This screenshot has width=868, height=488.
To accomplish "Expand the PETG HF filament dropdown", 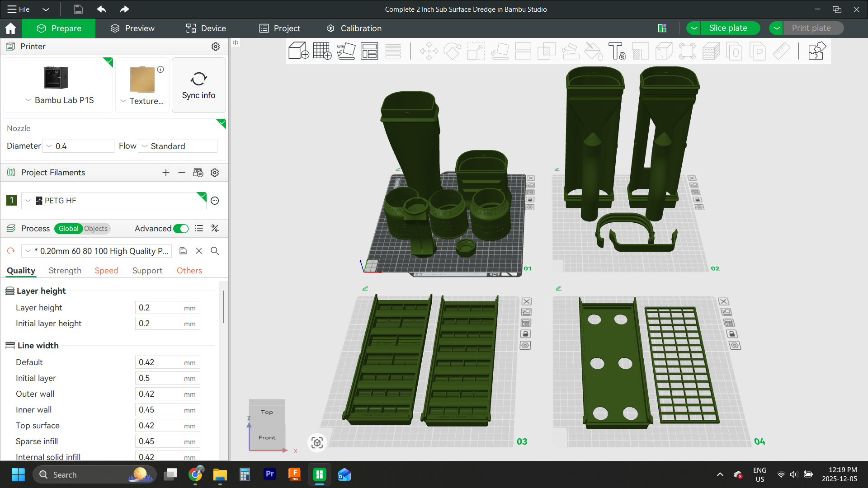I will tap(27, 201).
